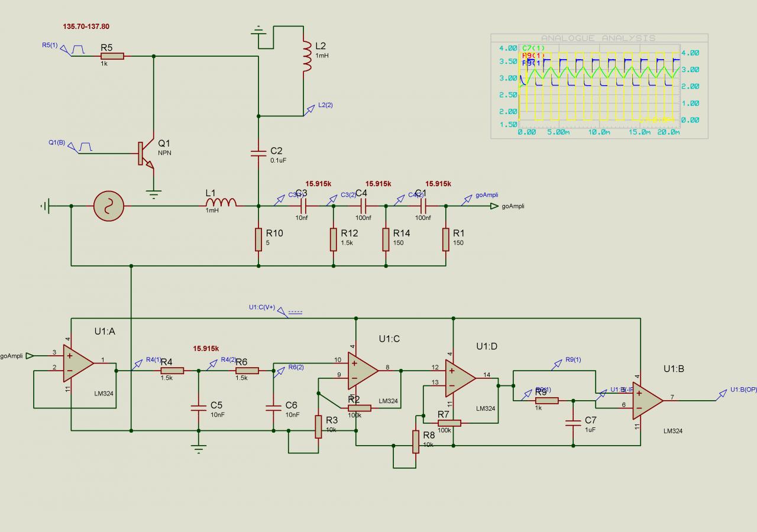The image size is (757, 532).
Task: Click resistor R6 body
Action: (x=247, y=371)
